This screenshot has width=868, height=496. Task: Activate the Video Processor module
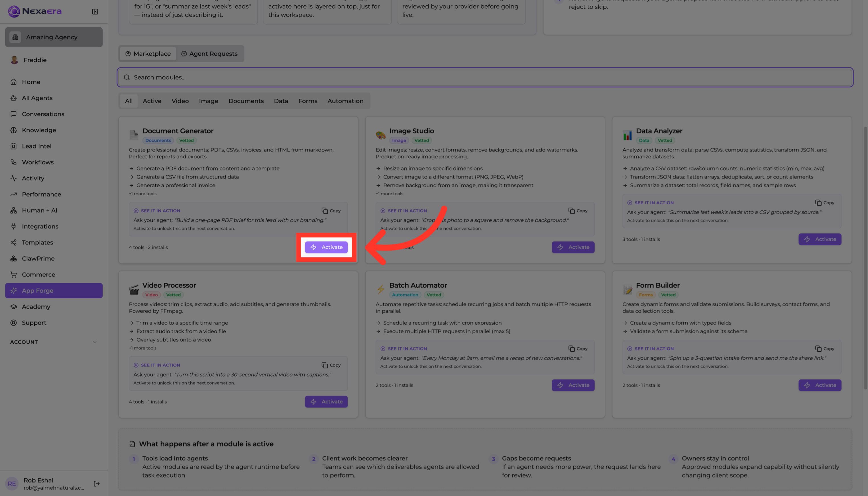(x=326, y=401)
